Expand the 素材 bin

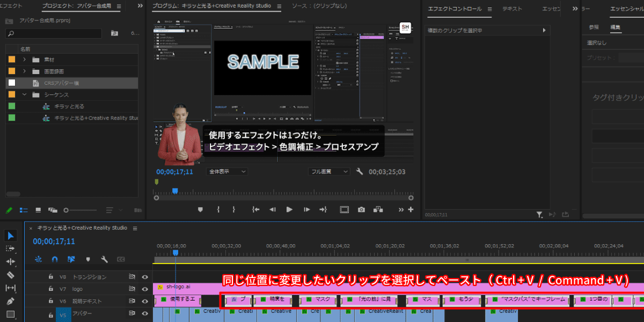click(24, 60)
